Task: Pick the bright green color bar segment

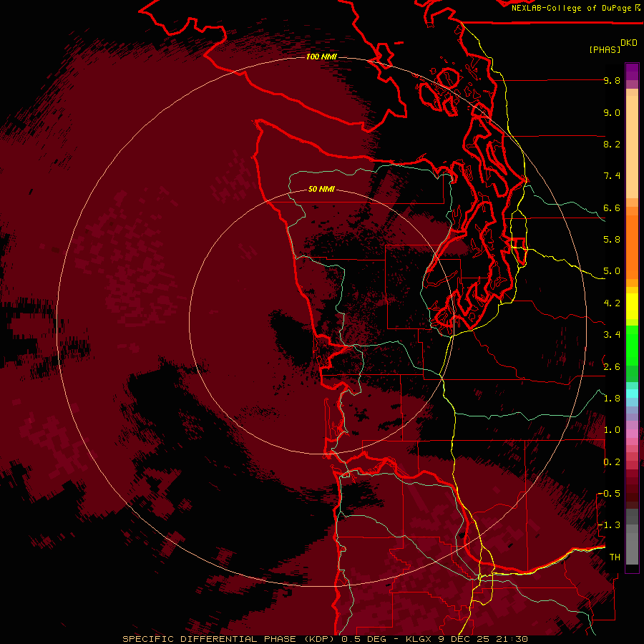Action: (632, 346)
